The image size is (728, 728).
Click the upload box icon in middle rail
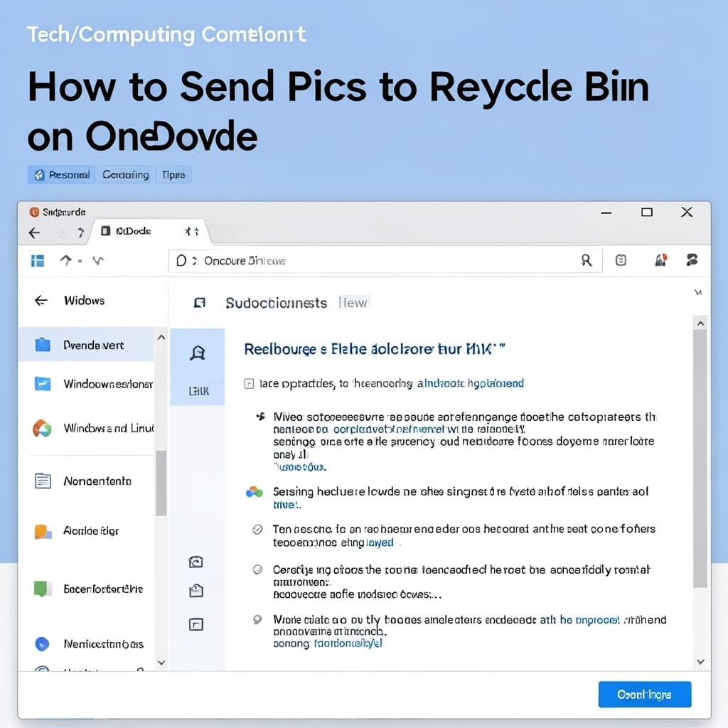(196, 591)
